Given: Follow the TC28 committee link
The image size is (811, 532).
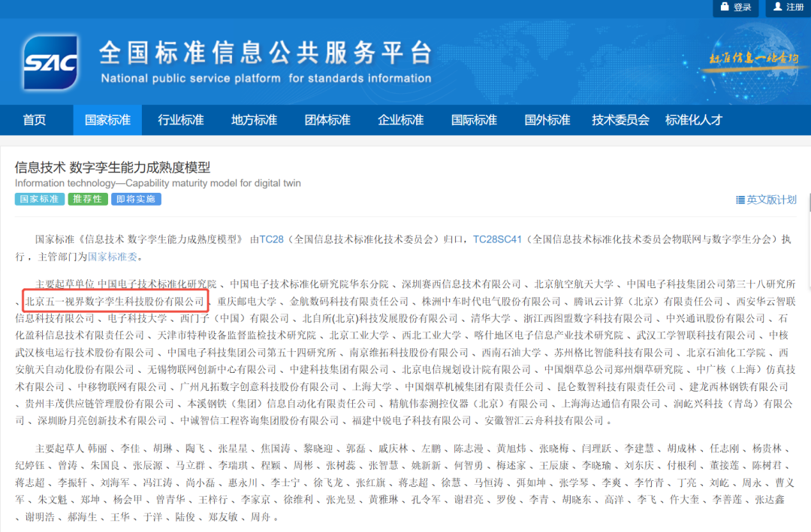Looking at the screenshot, I should coord(272,239).
